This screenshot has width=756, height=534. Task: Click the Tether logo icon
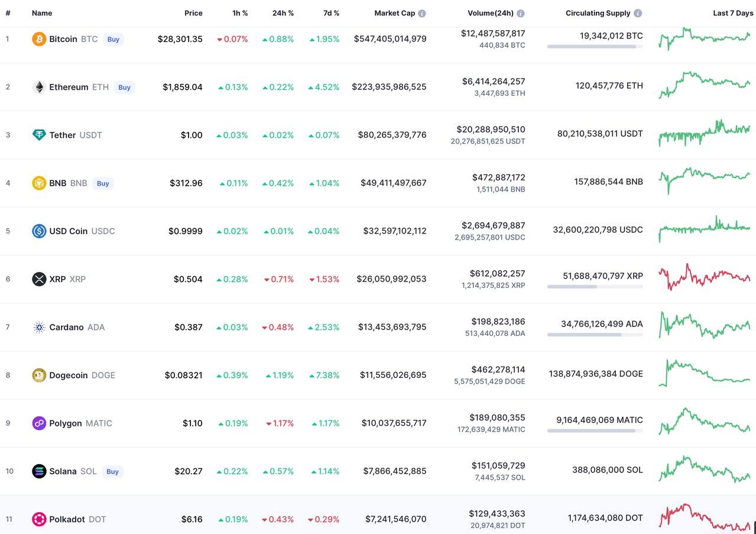coord(39,135)
